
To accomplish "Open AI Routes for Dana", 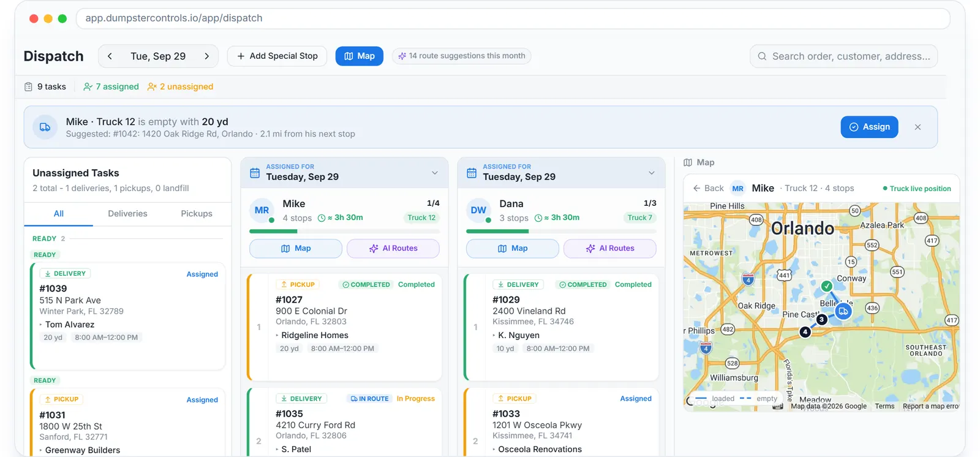I will coord(610,249).
